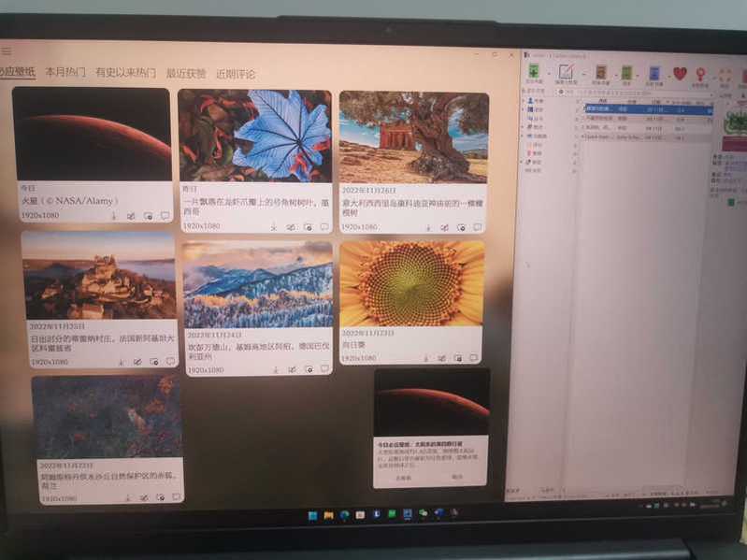Click the Edit metadata pencil icon in Calibre

point(566,72)
